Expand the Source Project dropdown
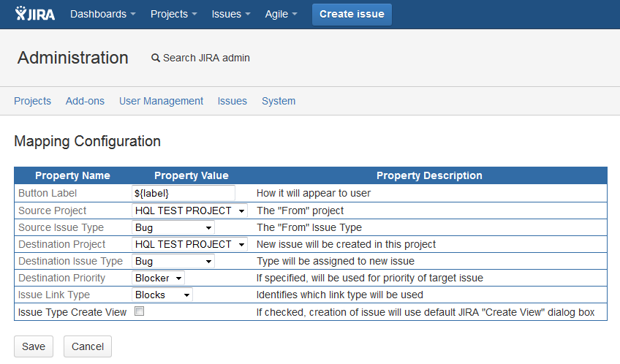Image resolution: width=620 pixels, height=364 pixels. pyautogui.click(x=189, y=211)
